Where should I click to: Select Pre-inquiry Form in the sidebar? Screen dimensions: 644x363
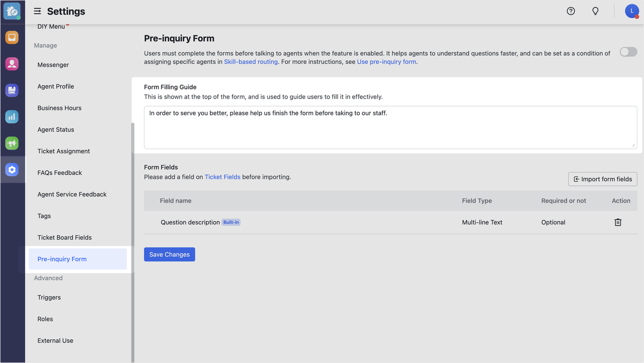click(77, 259)
